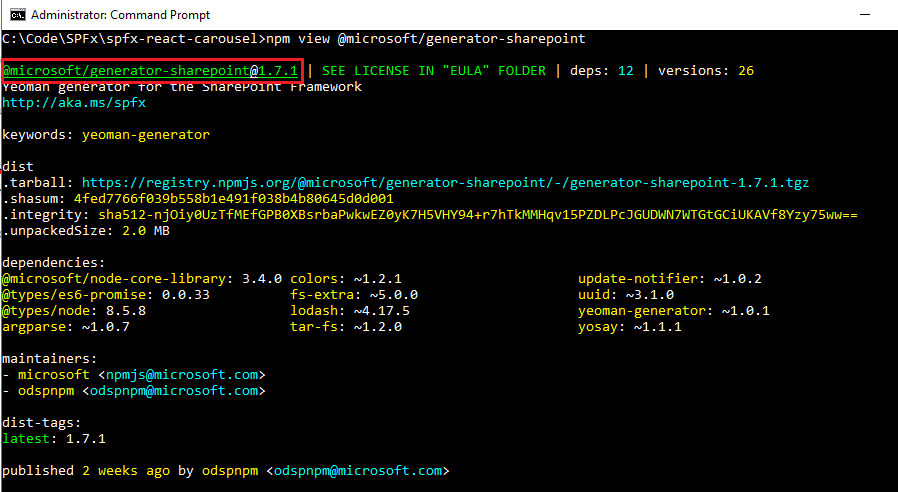Click the versions count 26
Screen dimensions: 898x492
745,71
